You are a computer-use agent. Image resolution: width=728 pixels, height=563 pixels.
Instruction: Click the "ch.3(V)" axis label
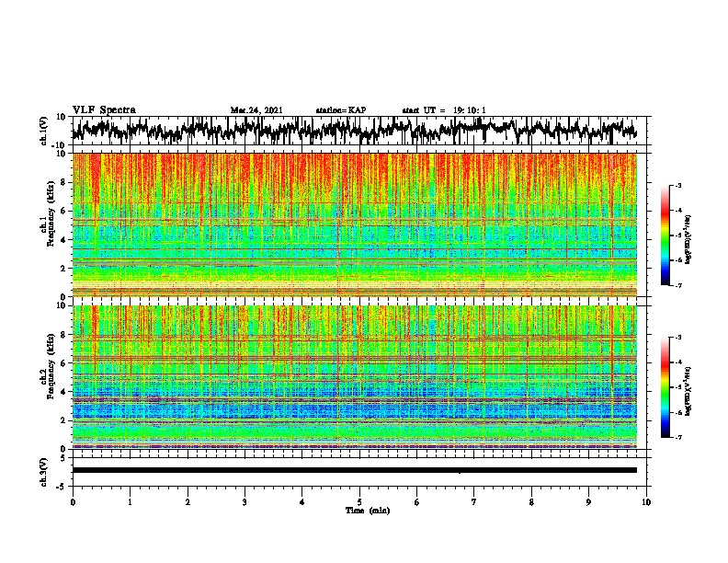pos(43,472)
